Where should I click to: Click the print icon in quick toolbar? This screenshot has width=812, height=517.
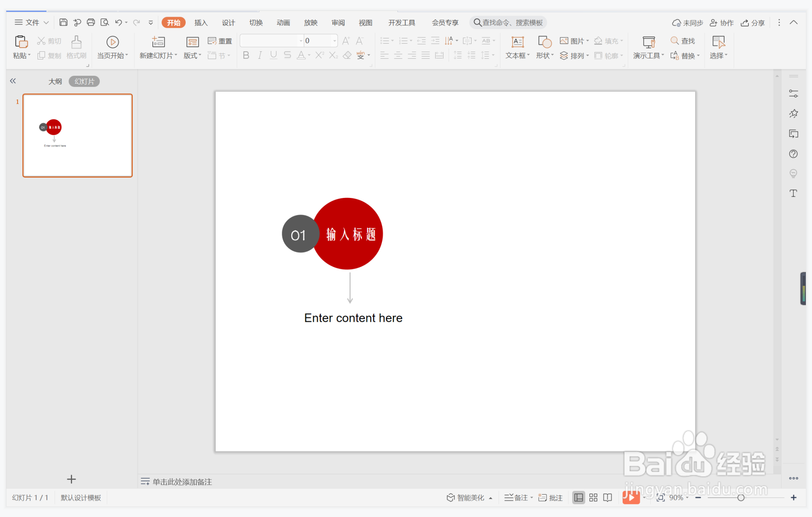91,22
